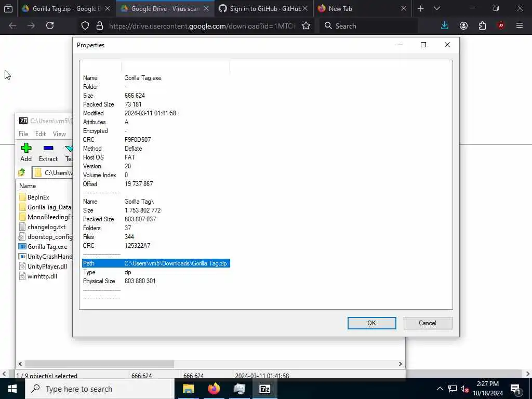Open the Firefox hamburger menu

click(x=520, y=26)
